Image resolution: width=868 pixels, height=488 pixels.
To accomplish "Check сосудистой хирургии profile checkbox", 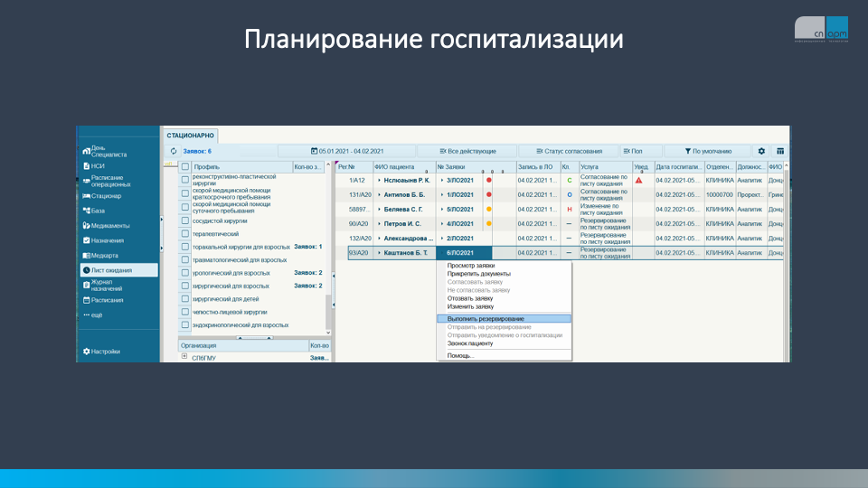I will pos(184,221).
